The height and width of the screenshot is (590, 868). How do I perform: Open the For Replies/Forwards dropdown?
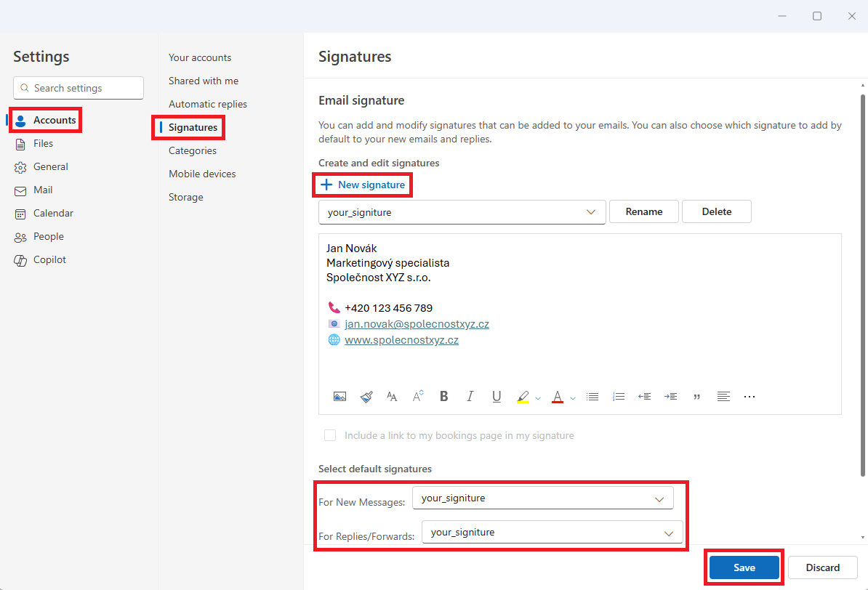click(552, 533)
